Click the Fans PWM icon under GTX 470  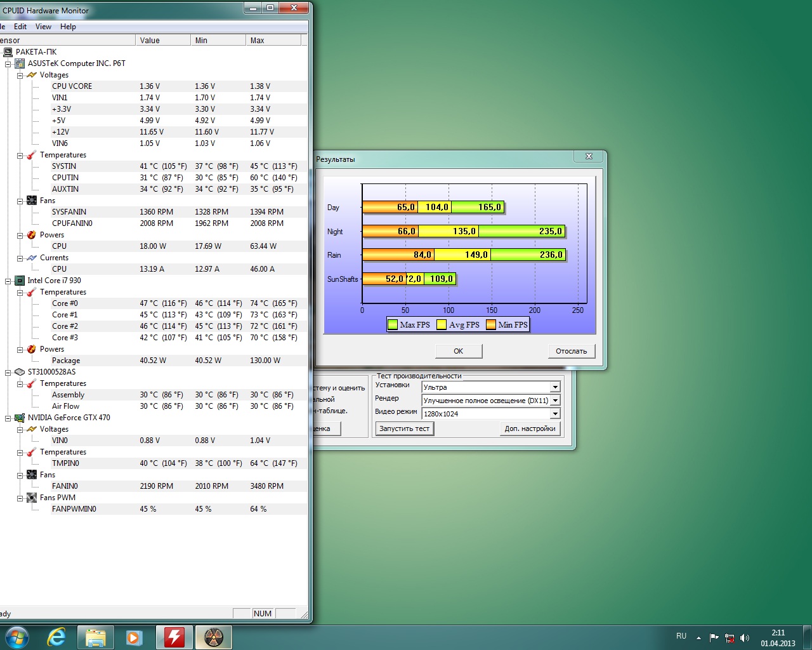click(32, 498)
